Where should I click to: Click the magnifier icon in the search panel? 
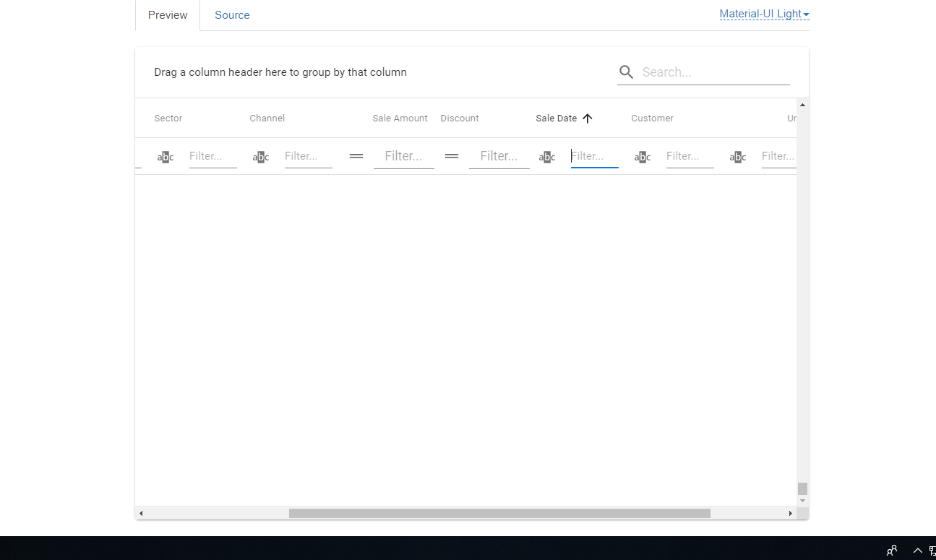click(626, 72)
